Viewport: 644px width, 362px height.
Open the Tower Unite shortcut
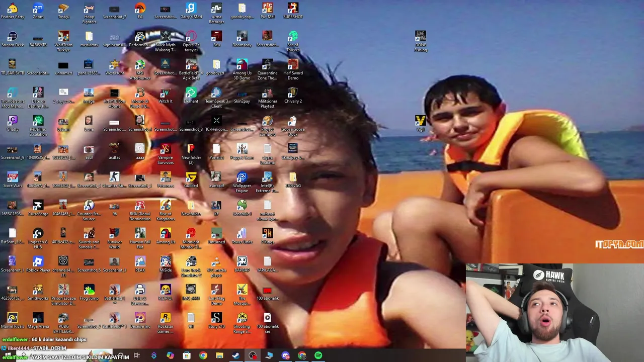click(x=242, y=236)
